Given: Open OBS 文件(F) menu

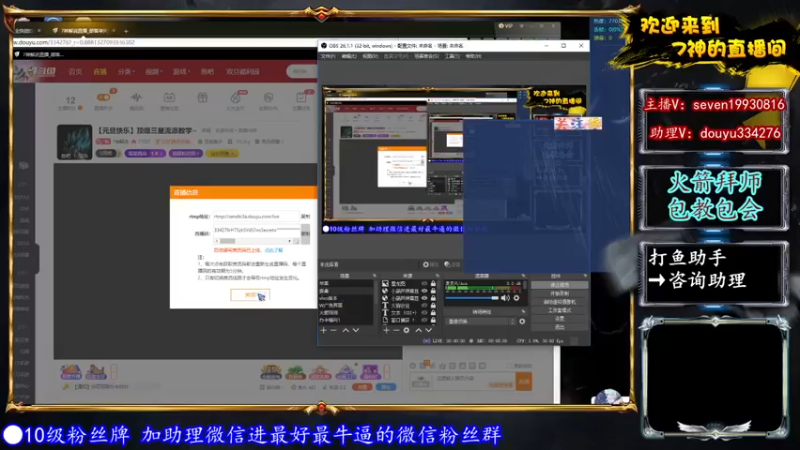Looking at the screenshot, I should point(328,56).
